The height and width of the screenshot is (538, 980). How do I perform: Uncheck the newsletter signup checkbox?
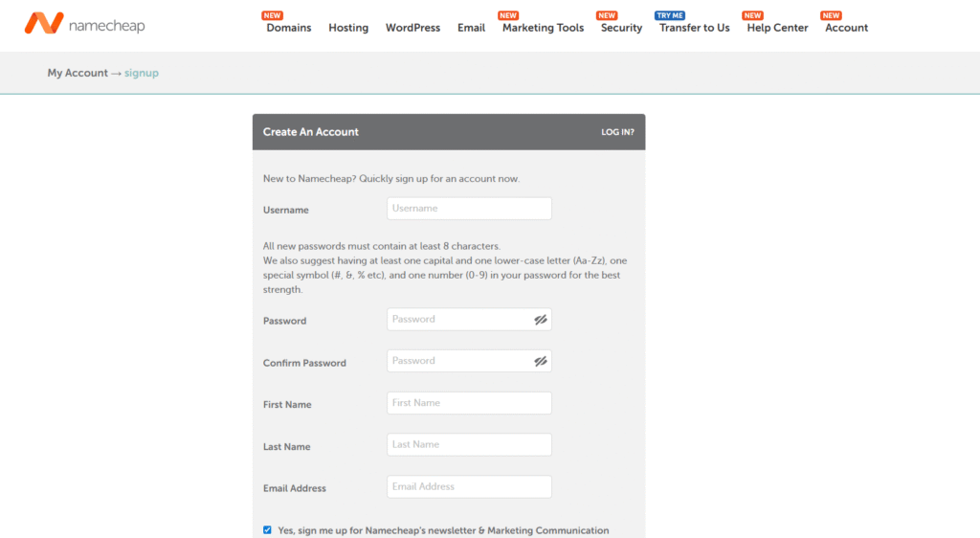pos(268,530)
